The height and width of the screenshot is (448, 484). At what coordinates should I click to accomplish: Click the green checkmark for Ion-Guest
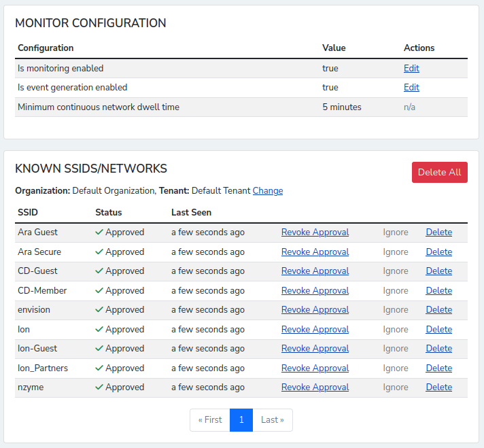pos(99,349)
